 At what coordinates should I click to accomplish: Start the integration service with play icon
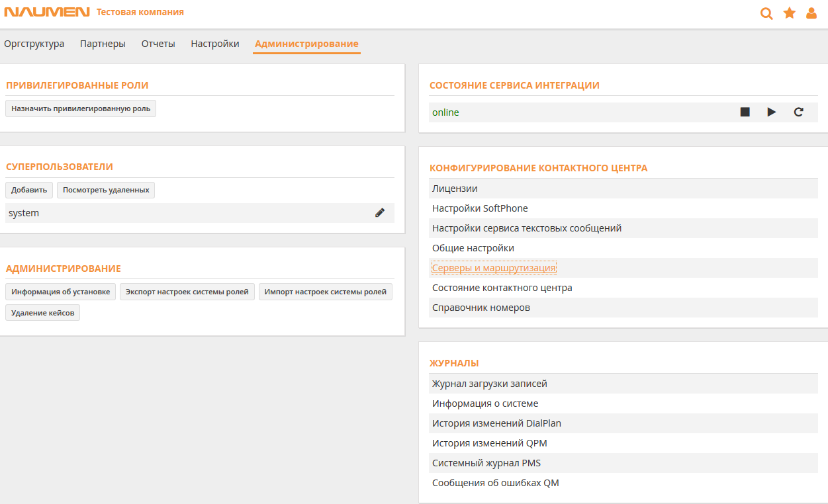[771, 112]
